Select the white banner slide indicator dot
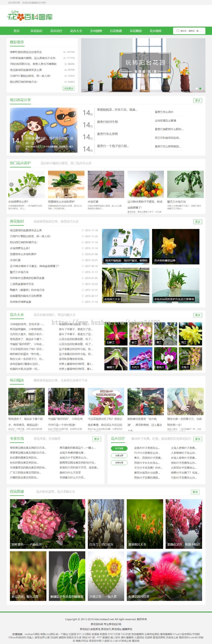This screenshot has width=212, height=644. (196, 89)
